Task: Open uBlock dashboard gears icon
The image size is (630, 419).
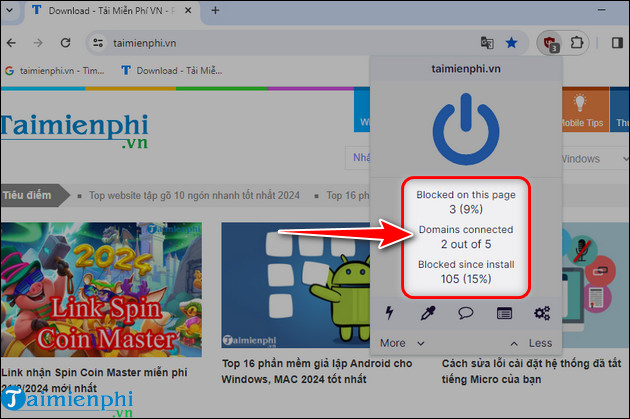Action: [x=542, y=313]
